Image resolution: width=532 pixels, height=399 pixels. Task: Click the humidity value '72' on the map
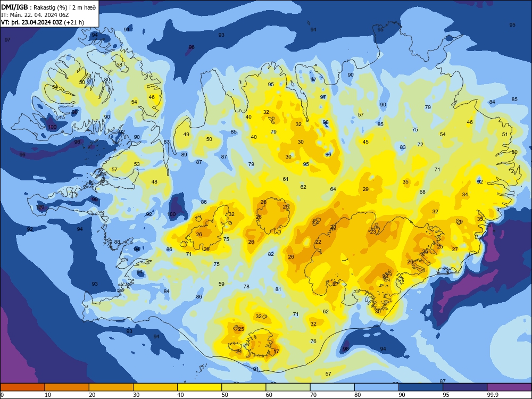point(420,144)
